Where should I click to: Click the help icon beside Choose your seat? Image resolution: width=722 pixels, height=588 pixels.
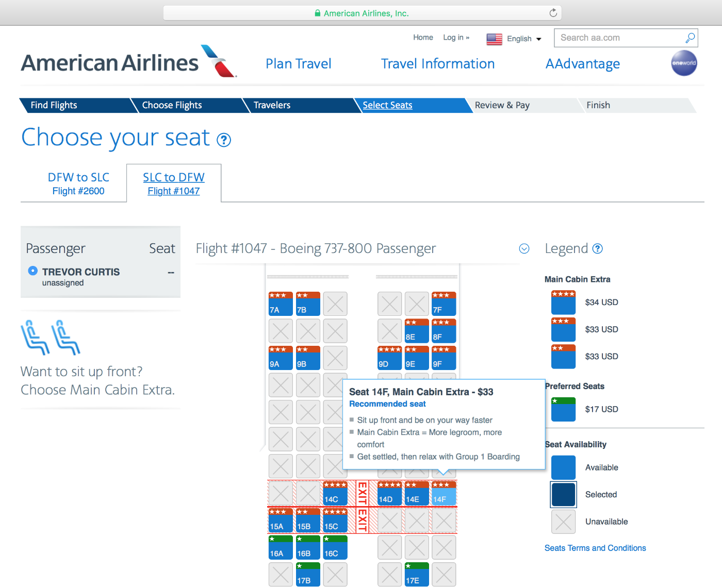223,140
